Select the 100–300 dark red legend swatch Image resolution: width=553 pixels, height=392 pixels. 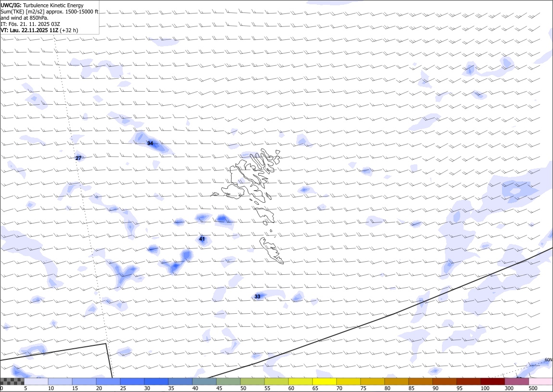click(492, 381)
